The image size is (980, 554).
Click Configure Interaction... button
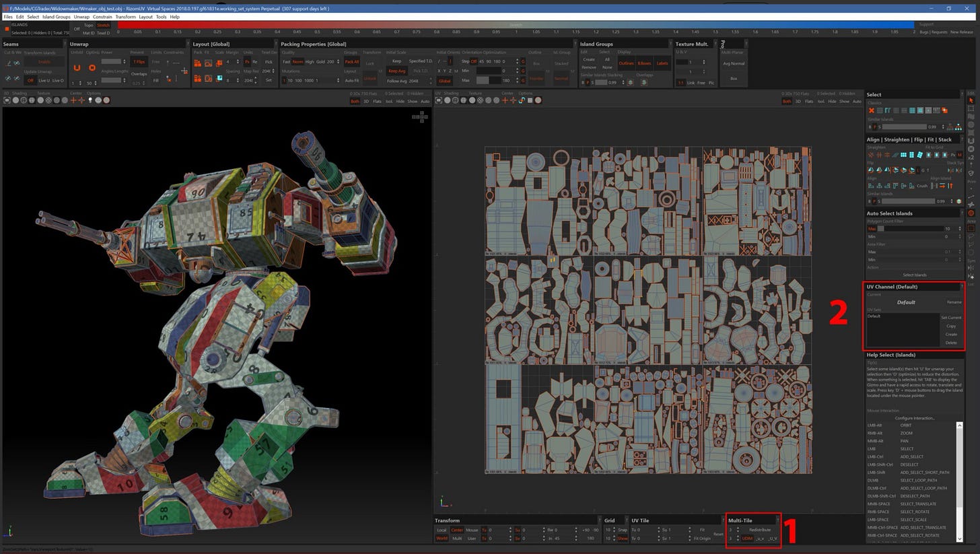915,418
